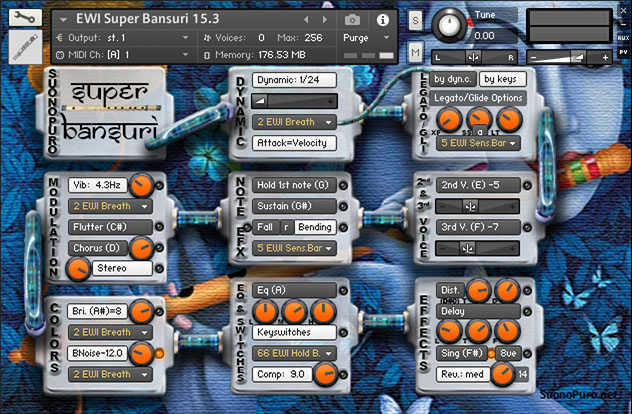Screen dimensions: 632x414
Task: Toggle Sustain (G#) LED
Action: [343, 206]
